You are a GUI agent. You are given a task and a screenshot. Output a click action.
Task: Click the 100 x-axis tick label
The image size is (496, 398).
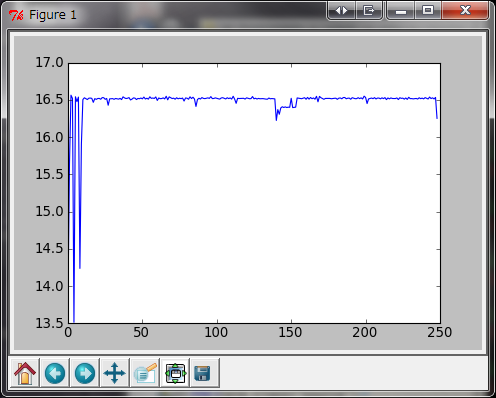216,332
